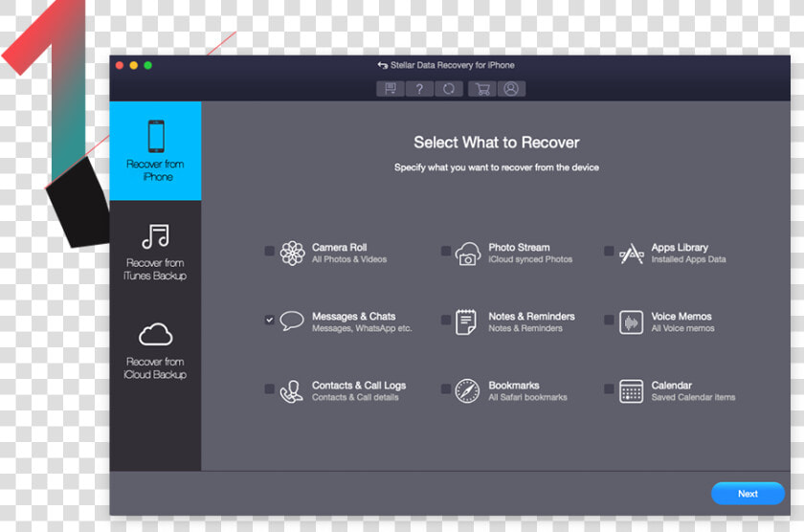804x532 pixels.
Task: Enable the Contacts & Call Logs checkbox
Action: [269, 388]
